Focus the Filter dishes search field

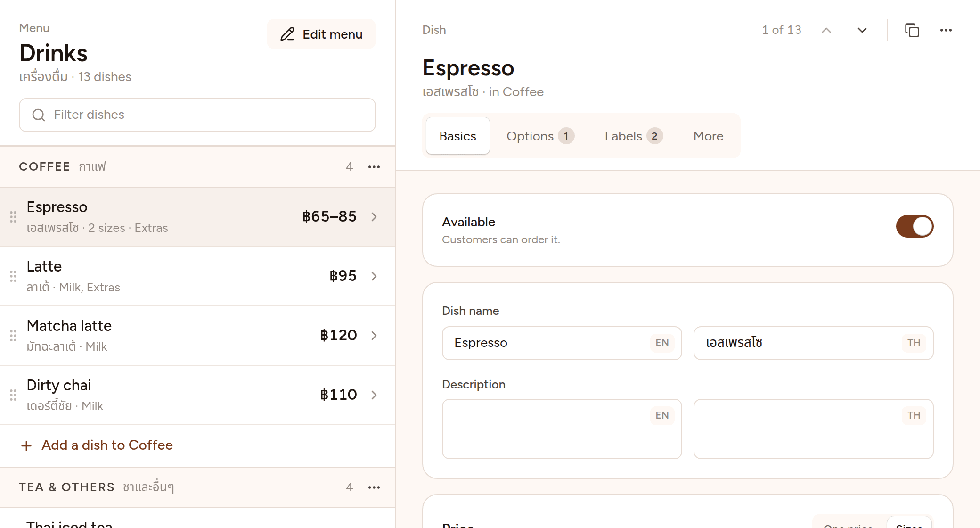pos(197,115)
